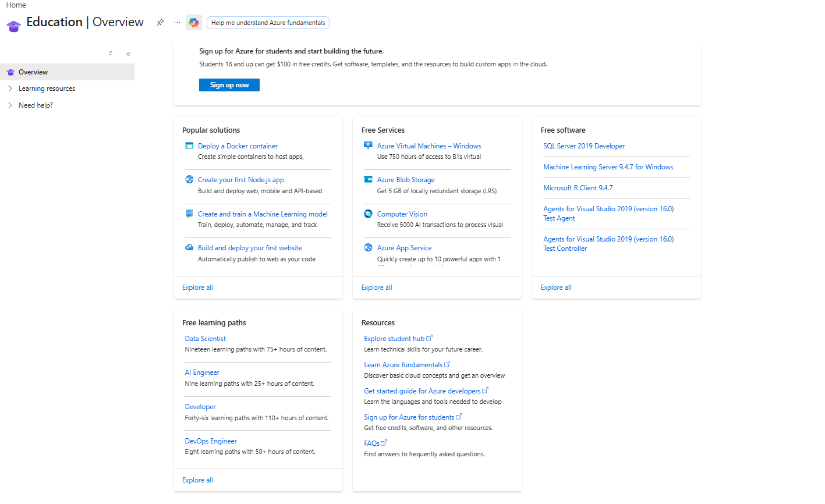Click the Node.js app globe icon

click(x=189, y=179)
